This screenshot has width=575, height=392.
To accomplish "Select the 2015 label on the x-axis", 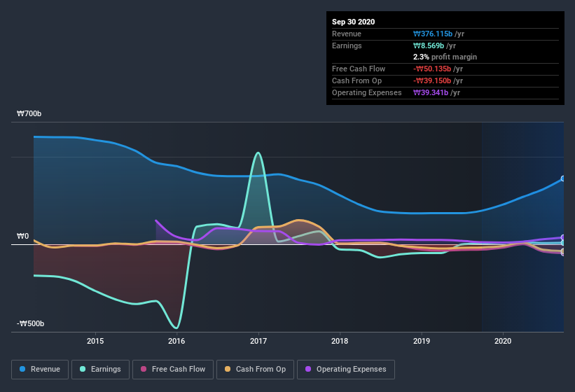I will click(95, 341).
